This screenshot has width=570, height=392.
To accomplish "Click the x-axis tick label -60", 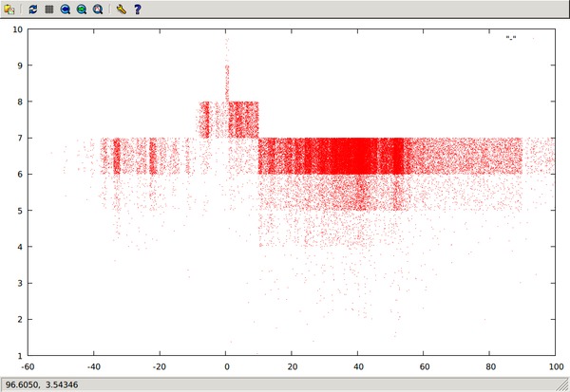I will (x=28, y=365).
